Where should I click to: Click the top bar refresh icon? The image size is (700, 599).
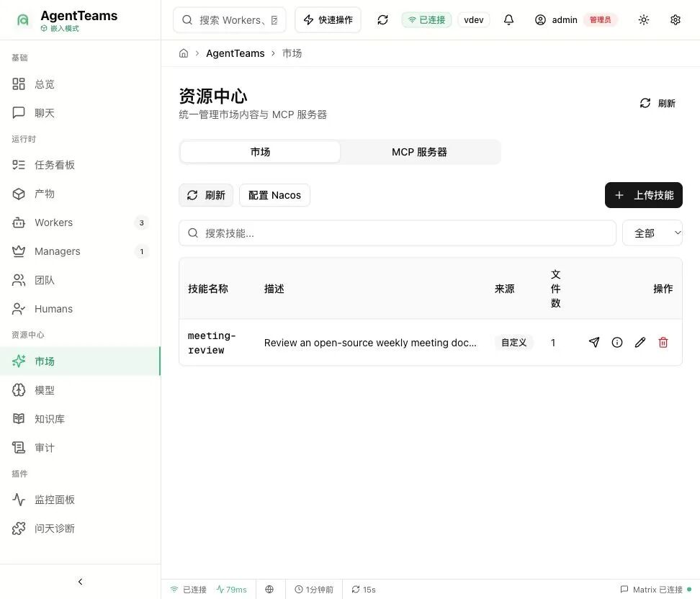(382, 20)
